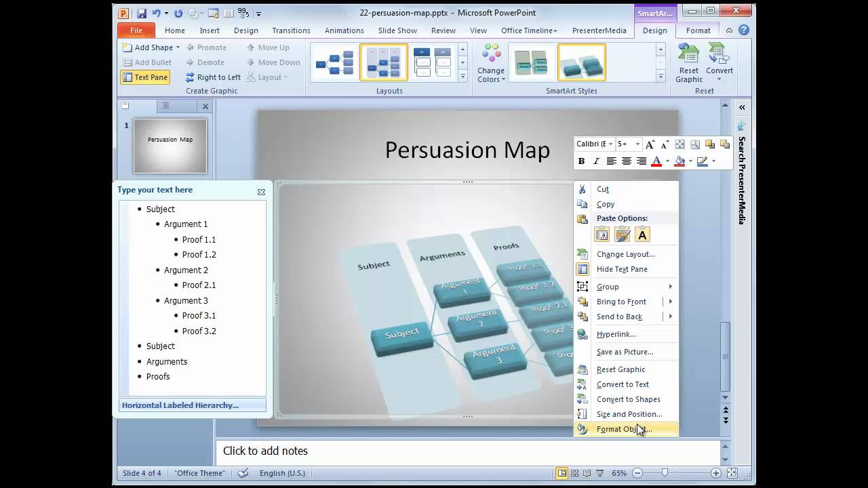The width and height of the screenshot is (868, 488).
Task: Toggle Italic in the mini toolbar
Action: pyautogui.click(x=596, y=161)
